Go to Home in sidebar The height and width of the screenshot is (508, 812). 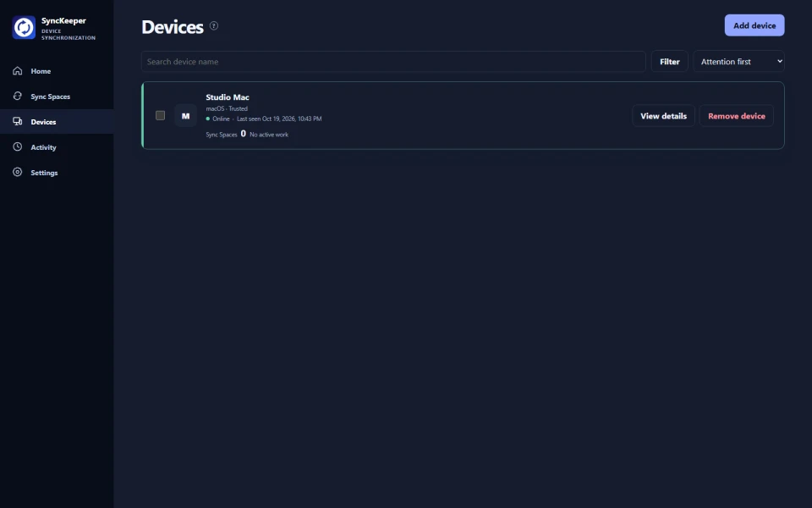click(x=57, y=71)
